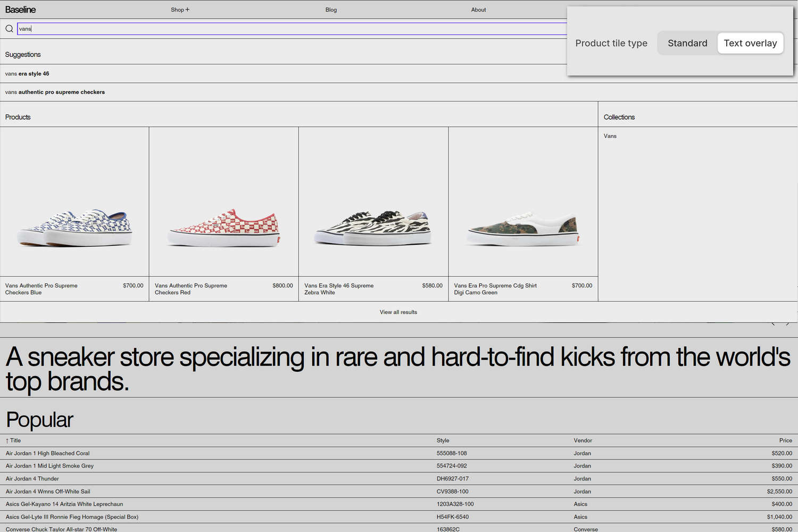Viewport: 798px width, 532px height.
Task: Select the Text overlay tile type
Action: coord(750,43)
